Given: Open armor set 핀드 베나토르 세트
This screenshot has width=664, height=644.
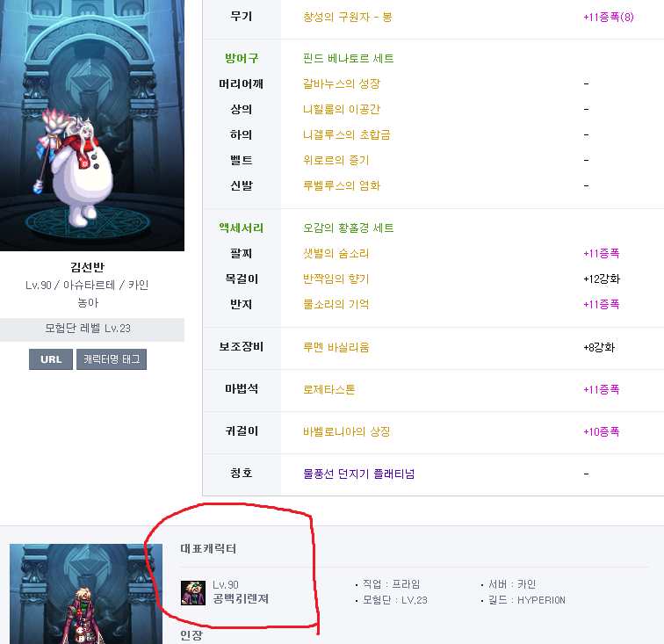Looking at the screenshot, I should point(349,59).
